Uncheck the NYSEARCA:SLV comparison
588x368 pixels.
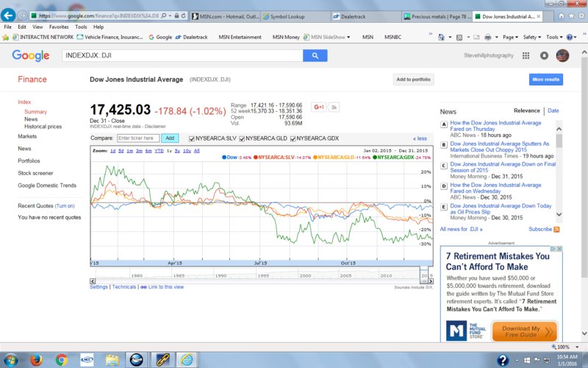[x=192, y=138]
